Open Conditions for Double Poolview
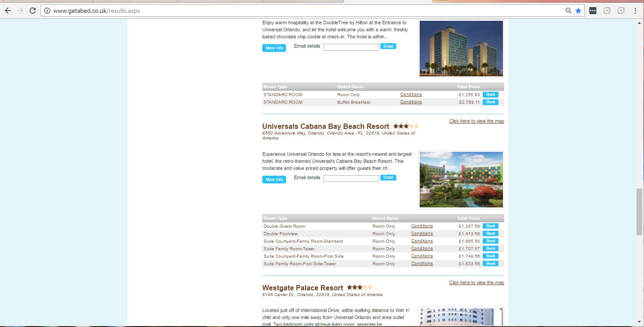 coord(422,233)
